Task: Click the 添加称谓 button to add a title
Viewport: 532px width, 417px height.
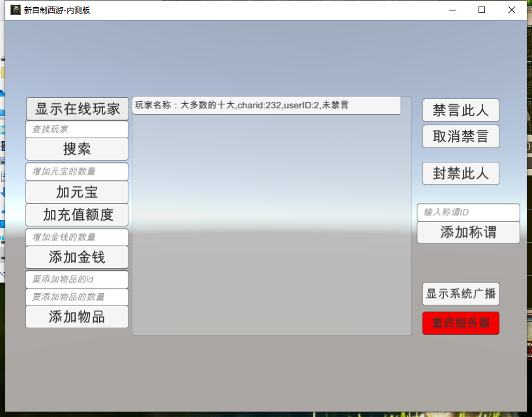Action: (x=468, y=232)
